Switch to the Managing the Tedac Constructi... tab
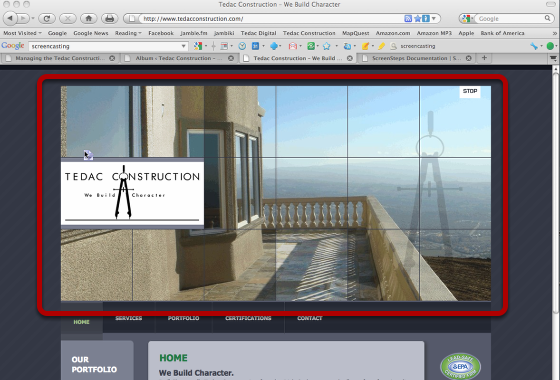The height and width of the screenshot is (380, 560). pos(60,58)
